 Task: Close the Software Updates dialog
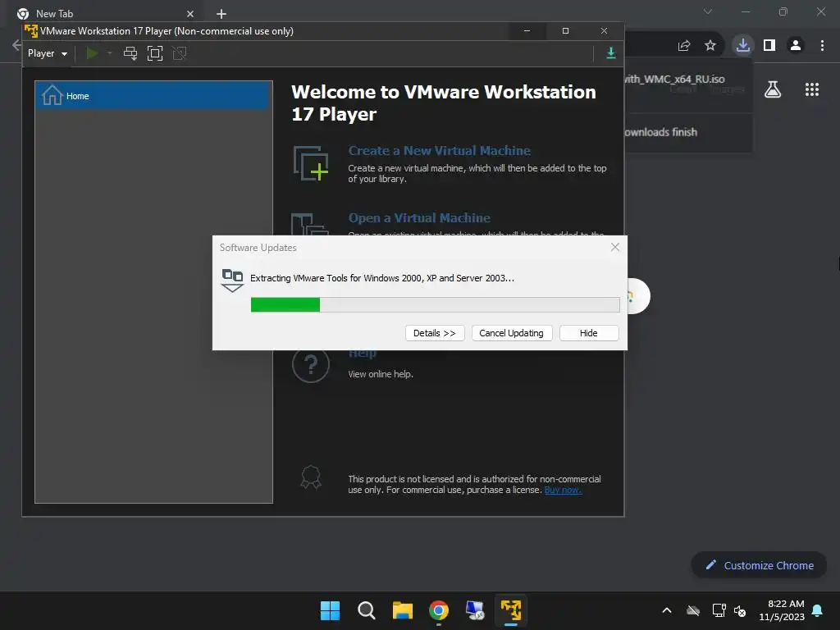point(615,247)
